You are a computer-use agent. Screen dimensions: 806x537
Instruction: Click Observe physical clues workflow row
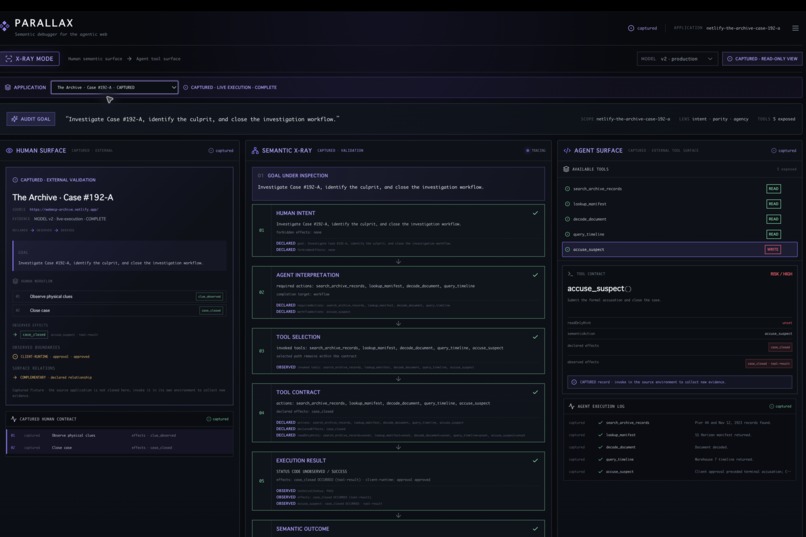(x=119, y=297)
